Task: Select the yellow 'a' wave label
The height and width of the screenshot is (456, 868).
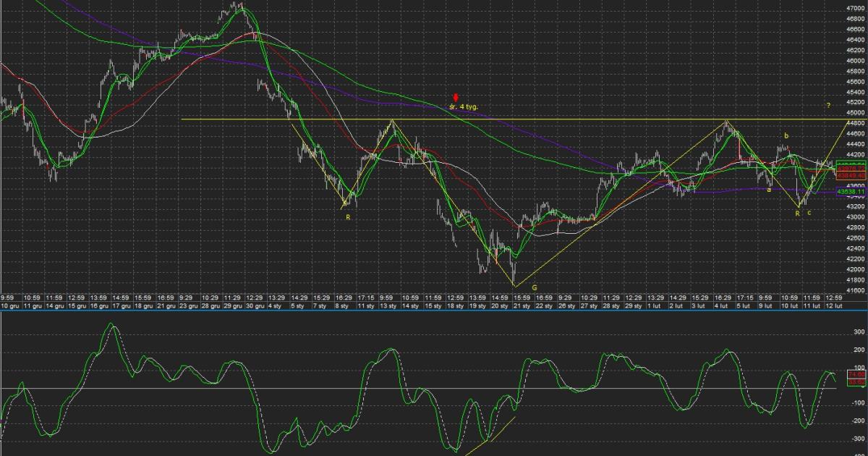Action: (769, 189)
